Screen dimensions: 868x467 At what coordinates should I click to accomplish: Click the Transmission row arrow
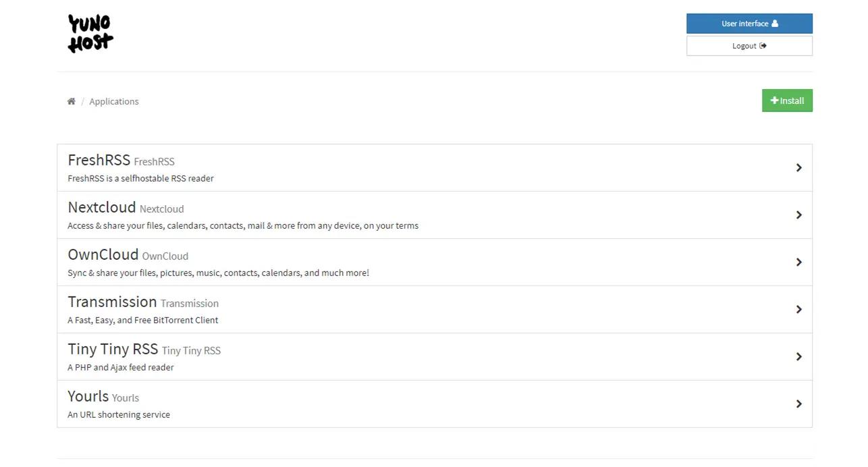tap(798, 309)
